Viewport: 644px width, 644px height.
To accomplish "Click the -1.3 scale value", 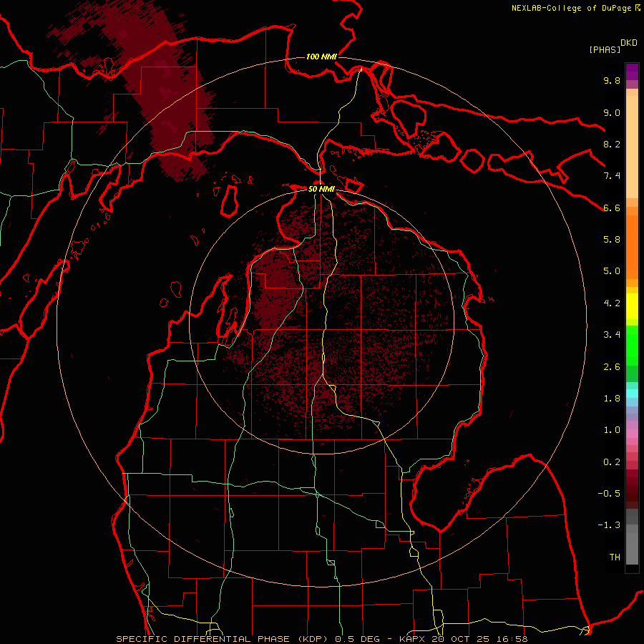I will coord(609,525).
